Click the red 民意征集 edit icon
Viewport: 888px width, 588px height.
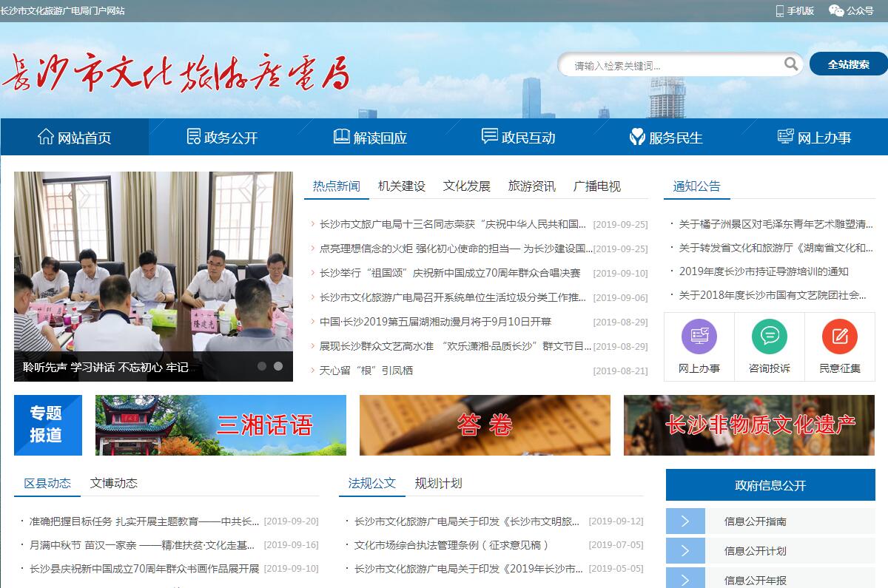pyautogui.click(x=839, y=337)
